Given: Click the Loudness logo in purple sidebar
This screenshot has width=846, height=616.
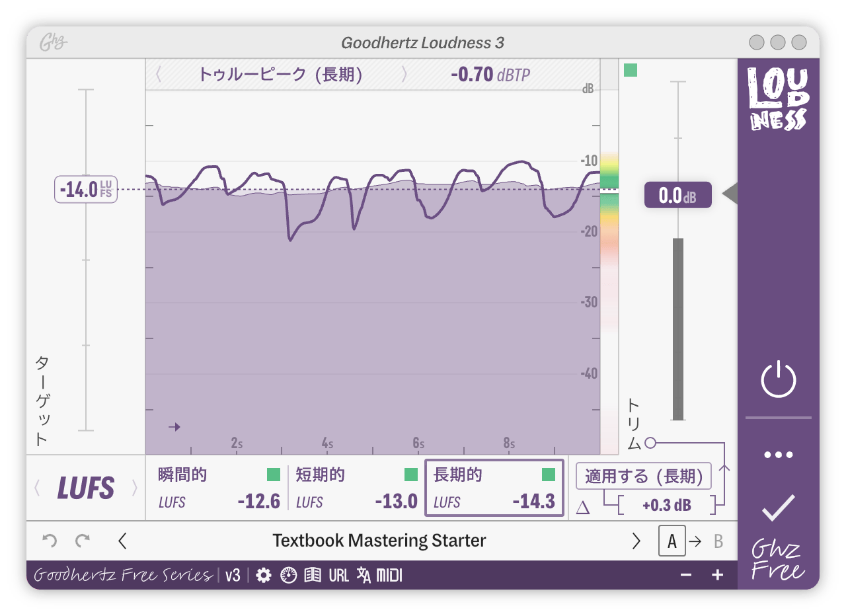Looking at the screenshot, I should 778,98.
